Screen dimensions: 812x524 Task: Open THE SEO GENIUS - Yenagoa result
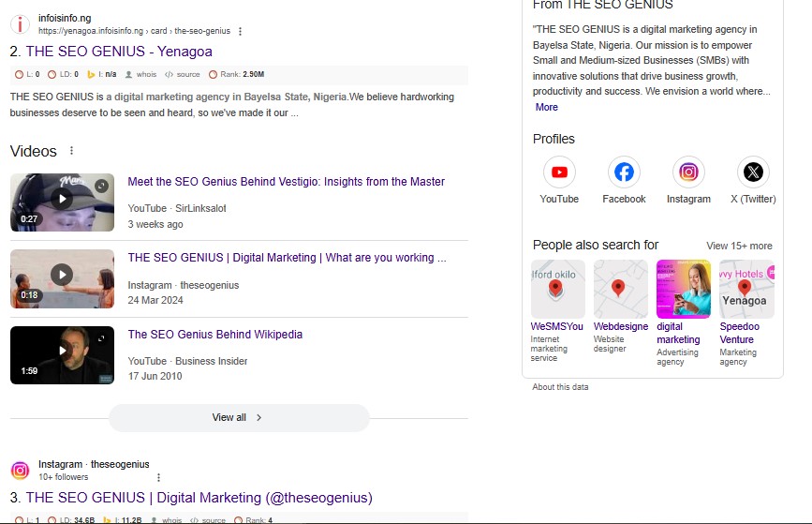(119, 52)
